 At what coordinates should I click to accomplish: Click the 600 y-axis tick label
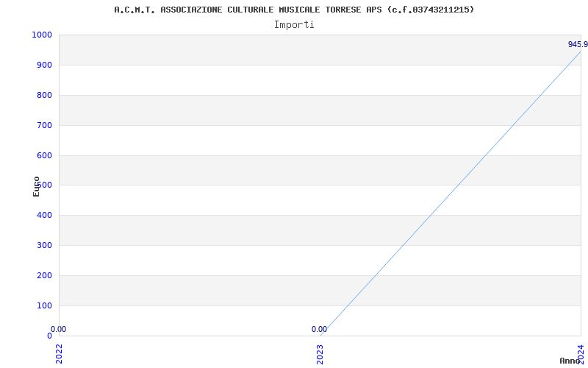[44, 155]
